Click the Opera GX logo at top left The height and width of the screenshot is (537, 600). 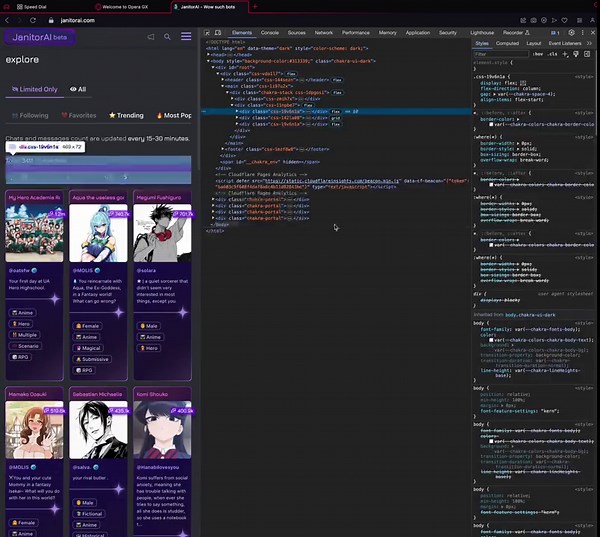point(7,7)
